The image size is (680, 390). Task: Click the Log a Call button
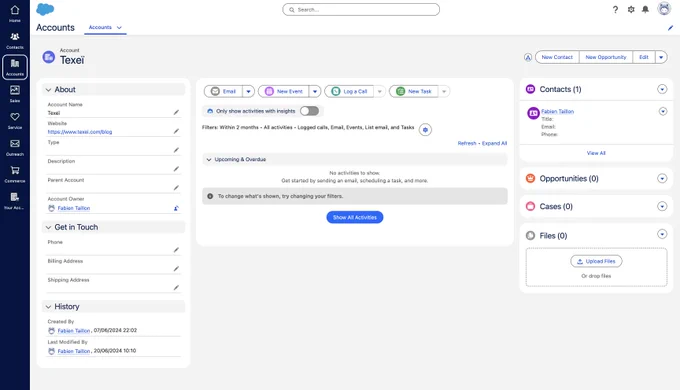pyautogui.click(x=349, y=92)
